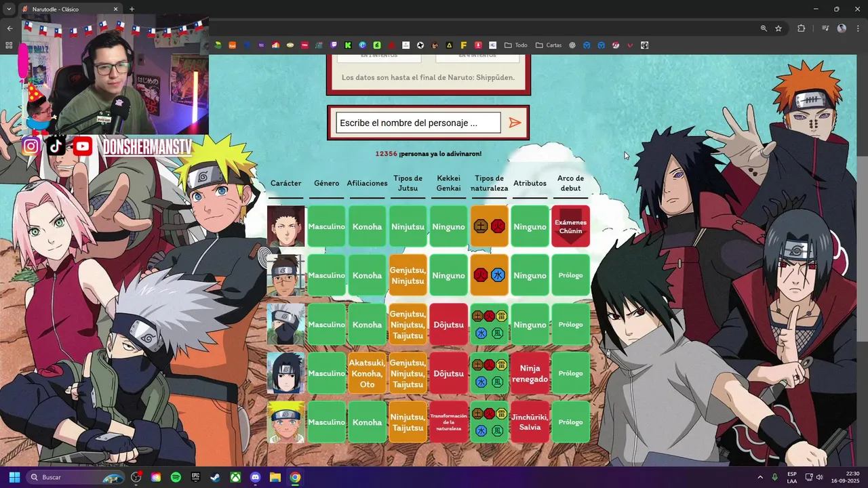Image resolution: width=868 pixels, height=488 pixels.
Task: Click the Género column header
Action: (326, 184)
